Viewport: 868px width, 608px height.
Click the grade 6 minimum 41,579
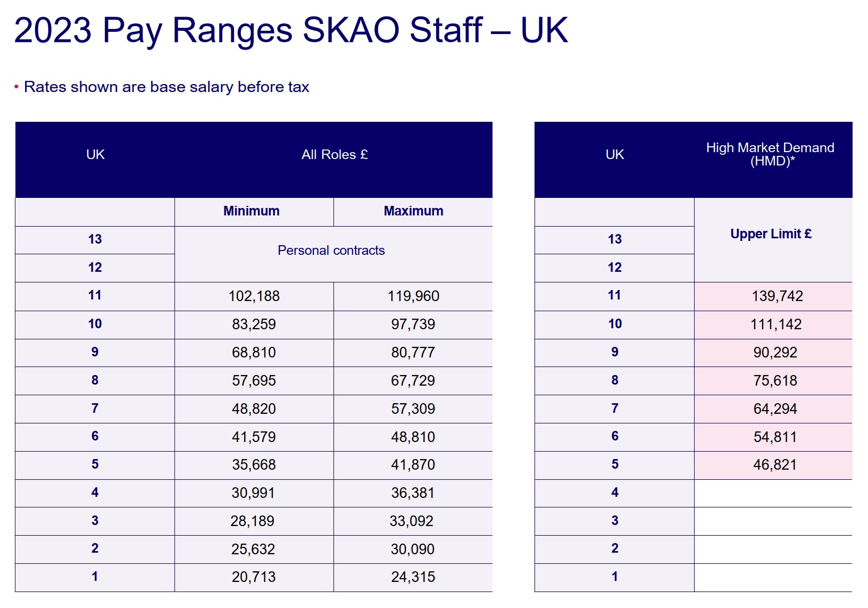pyautogui.click(x=254, y=437)
